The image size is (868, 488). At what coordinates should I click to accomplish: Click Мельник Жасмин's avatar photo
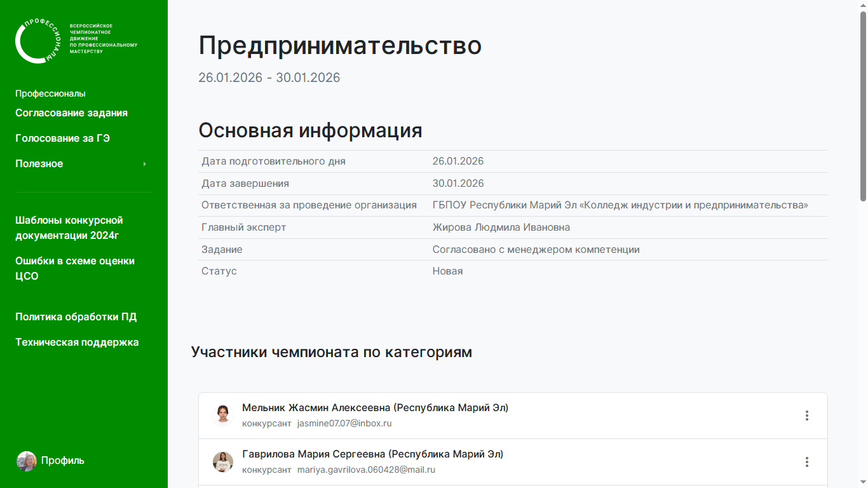click(222, 415)
